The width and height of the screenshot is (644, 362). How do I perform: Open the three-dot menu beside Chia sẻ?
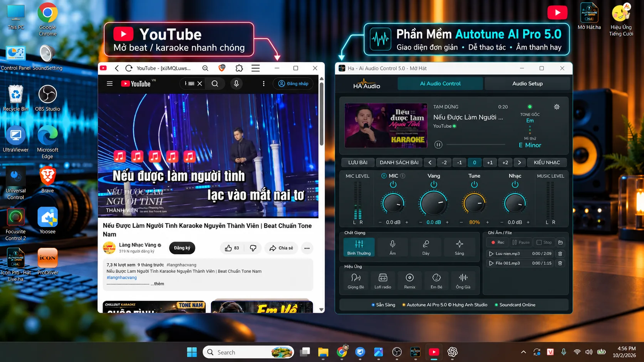[x=307, y=248]
